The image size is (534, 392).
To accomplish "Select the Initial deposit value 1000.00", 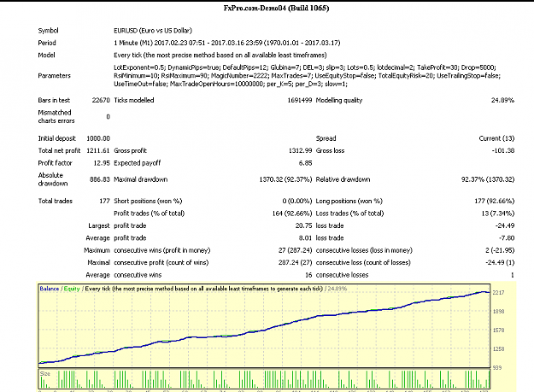I will (x=98, y=138).
